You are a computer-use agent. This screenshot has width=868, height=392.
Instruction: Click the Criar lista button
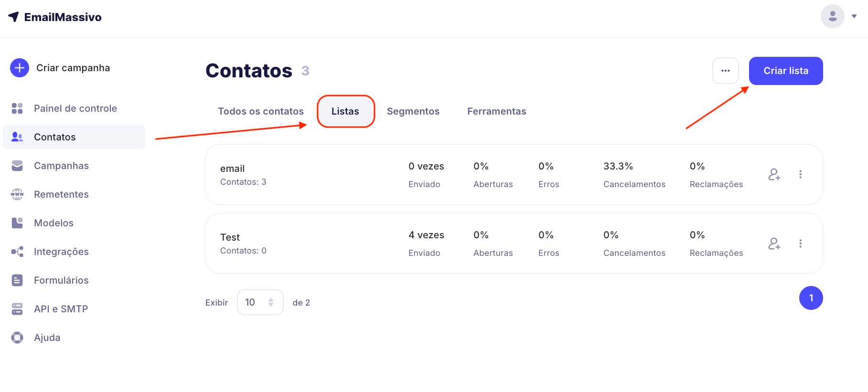point(785,71)
